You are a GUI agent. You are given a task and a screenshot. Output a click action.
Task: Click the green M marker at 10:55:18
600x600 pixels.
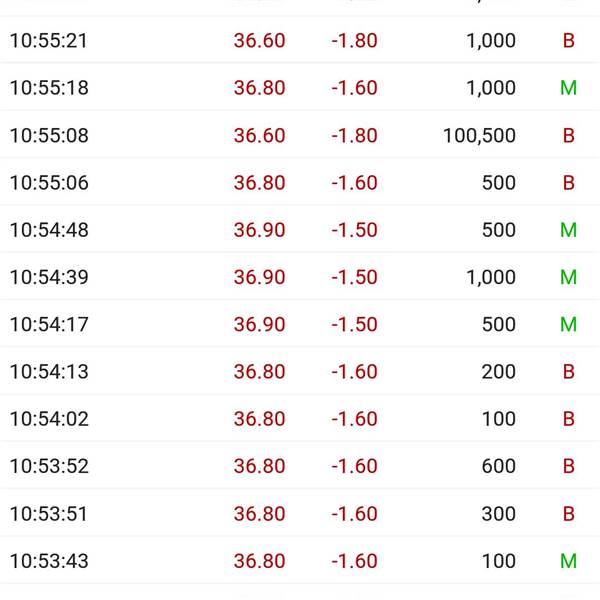[x=569, y=88]
